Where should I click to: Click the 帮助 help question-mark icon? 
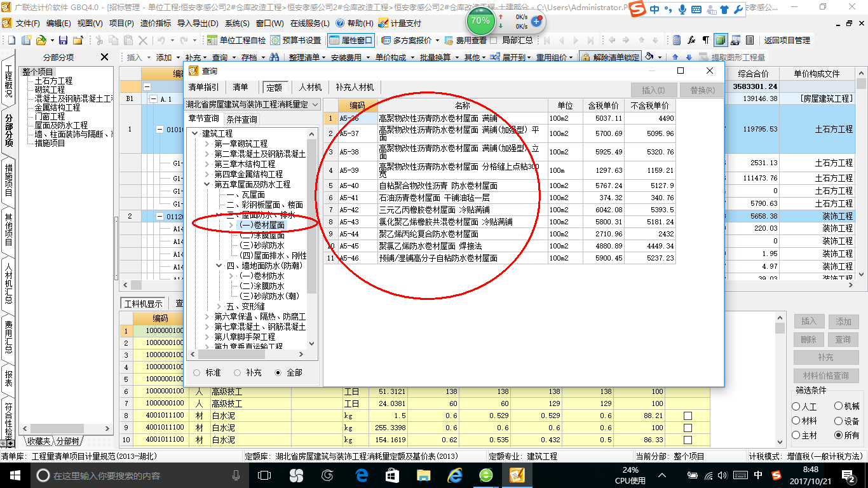tap(340, 23)
